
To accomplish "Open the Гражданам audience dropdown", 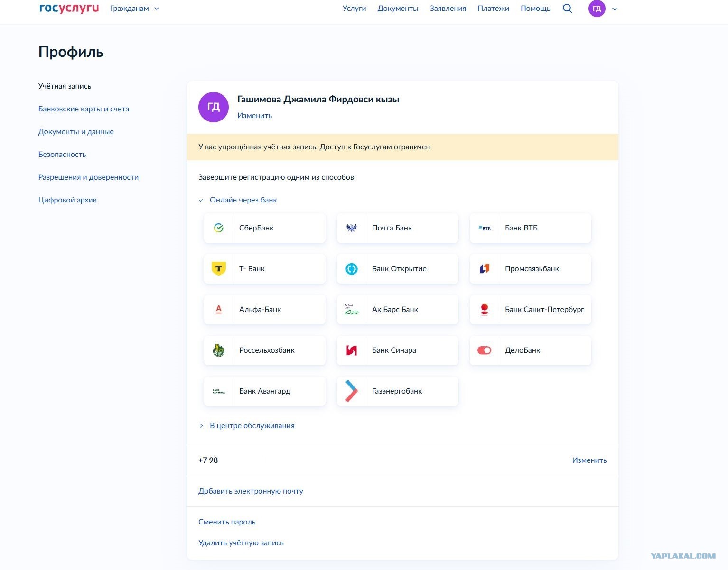I will pyautogui.click(x=135, y=9).
